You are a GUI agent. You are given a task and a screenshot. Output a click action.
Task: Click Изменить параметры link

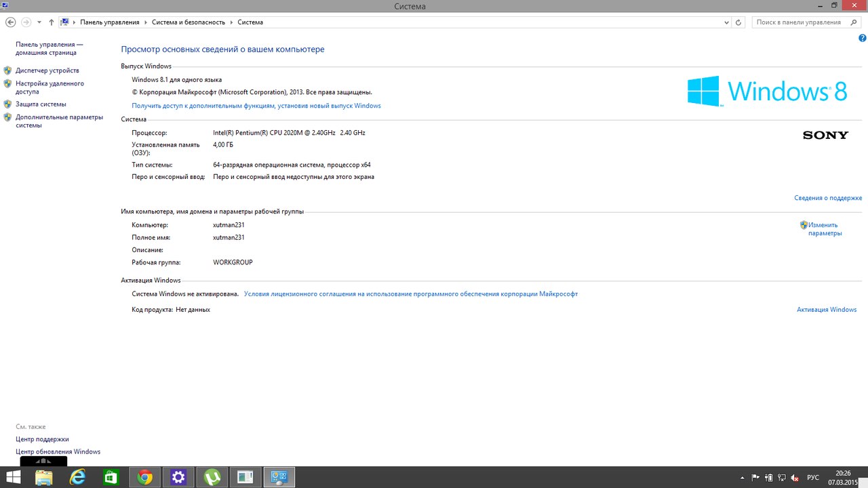click(x=824, y=229)
